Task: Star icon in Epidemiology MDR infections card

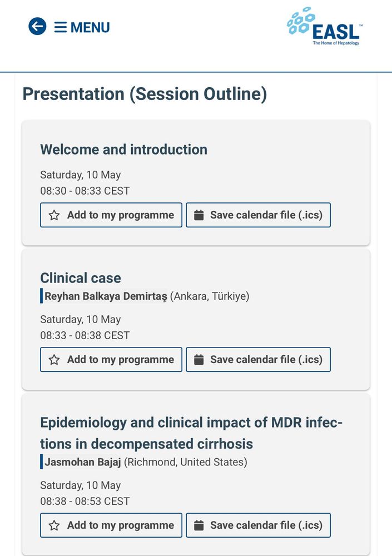Action: (x=54, y=525)
